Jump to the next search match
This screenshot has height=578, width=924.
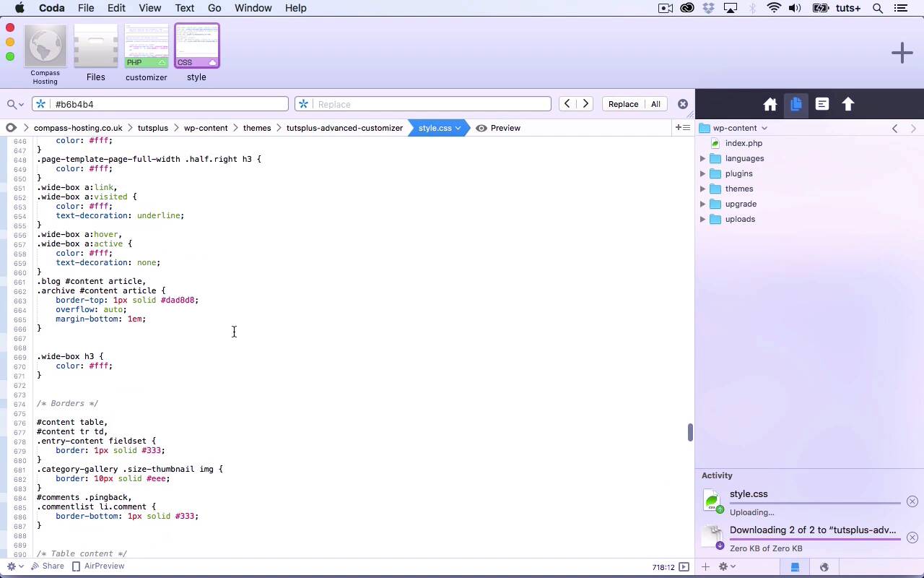point(586,104)
